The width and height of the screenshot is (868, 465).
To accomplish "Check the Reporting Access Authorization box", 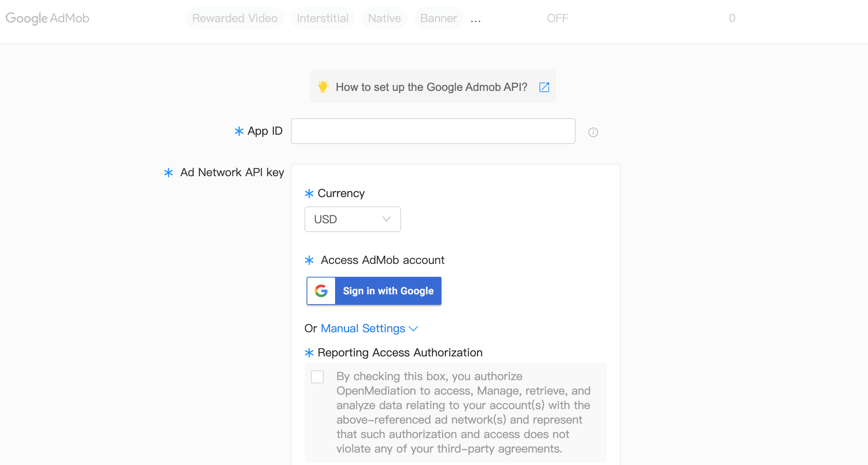I will coord(317,377).
